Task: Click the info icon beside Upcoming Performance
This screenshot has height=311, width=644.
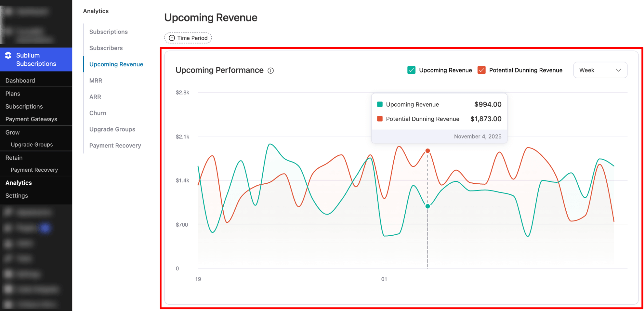Action: pos(271,70)
